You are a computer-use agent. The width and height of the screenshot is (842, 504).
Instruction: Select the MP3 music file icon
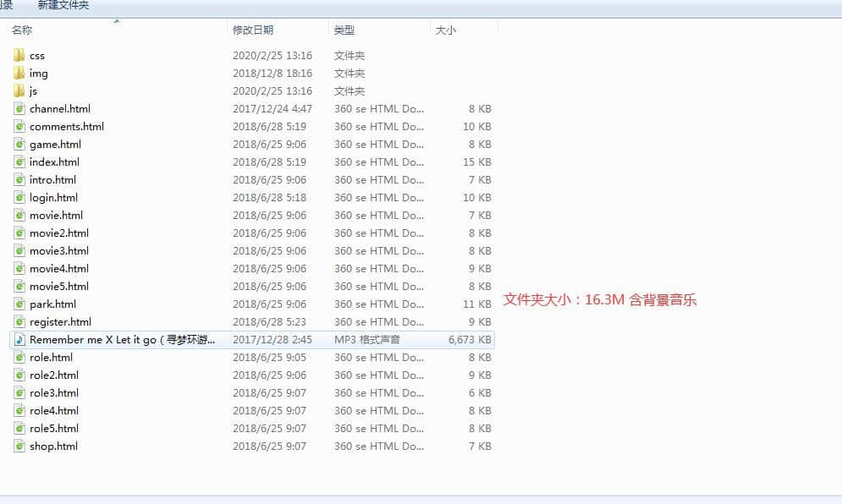(x=19, y=339)
